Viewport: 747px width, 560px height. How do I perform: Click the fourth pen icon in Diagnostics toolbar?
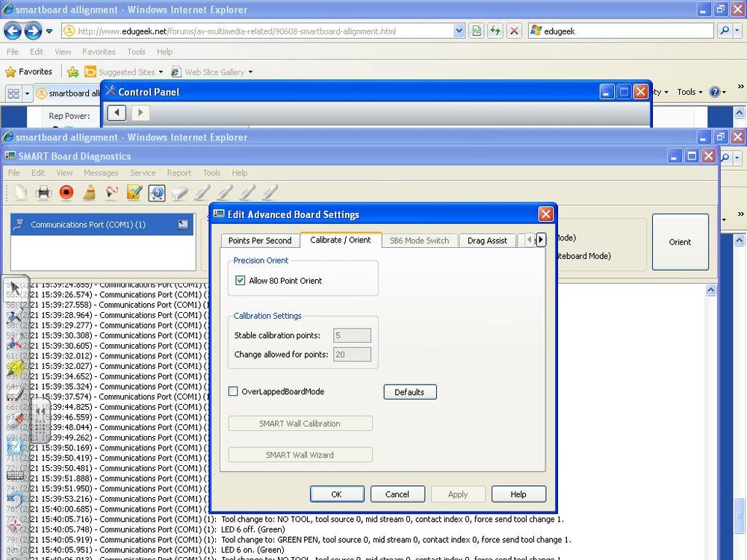(270, 193)
